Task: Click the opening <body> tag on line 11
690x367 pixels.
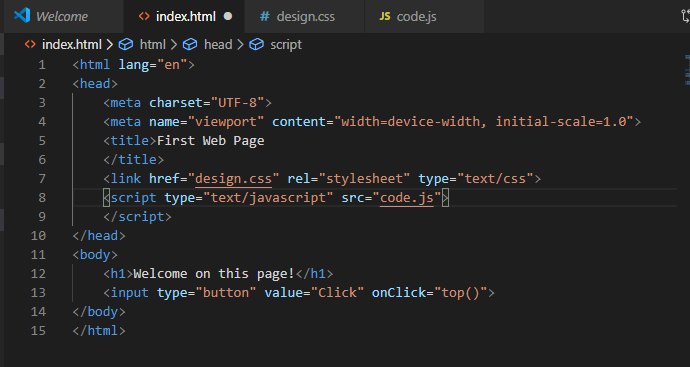Action: (95, 254)
